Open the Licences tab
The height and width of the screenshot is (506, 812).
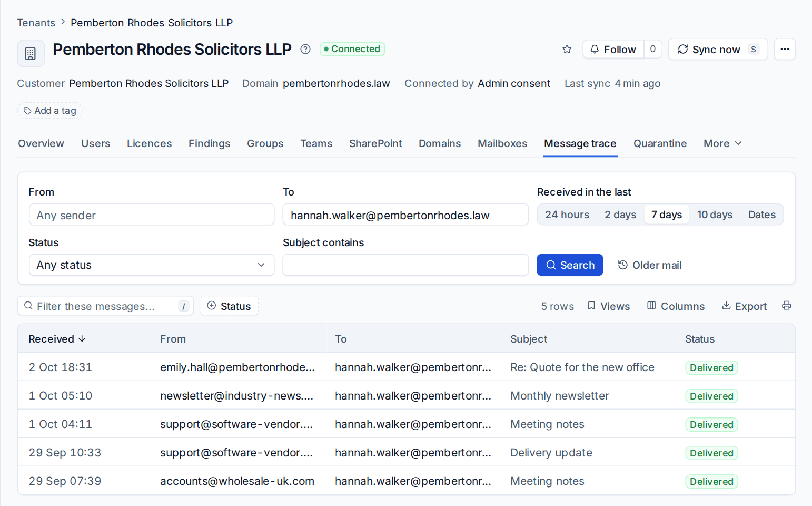click(150, 143)
